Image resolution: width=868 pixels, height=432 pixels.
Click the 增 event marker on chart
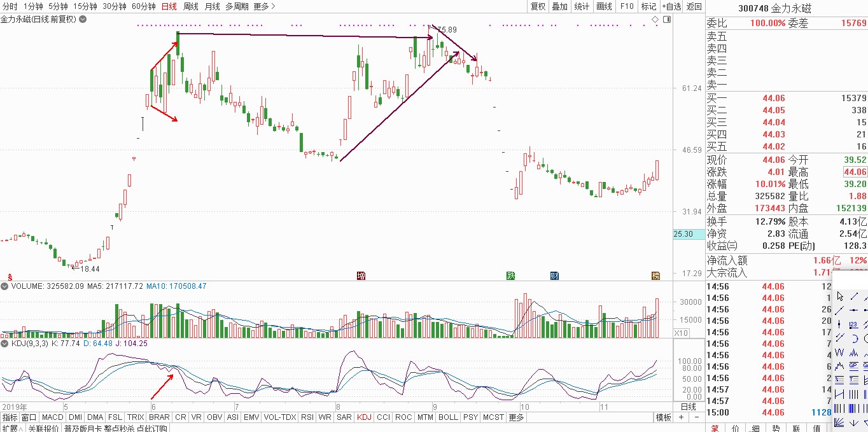coord(361,275)
